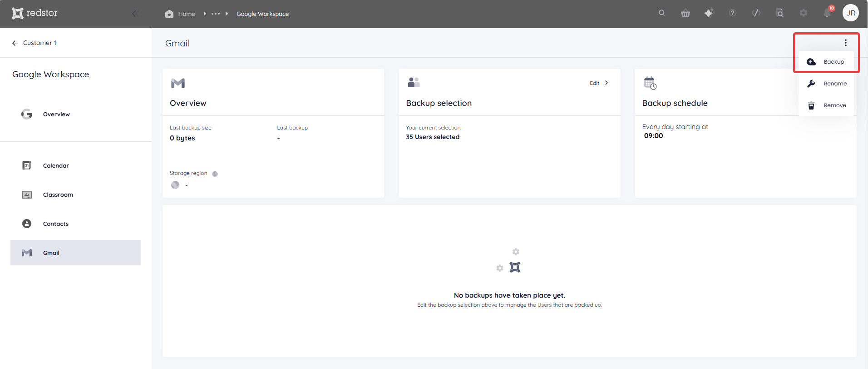The width and height of the screenshot is (868, 369).
Task: Click the Gmail envelope icon in sidebar
Action: (27, 253)
